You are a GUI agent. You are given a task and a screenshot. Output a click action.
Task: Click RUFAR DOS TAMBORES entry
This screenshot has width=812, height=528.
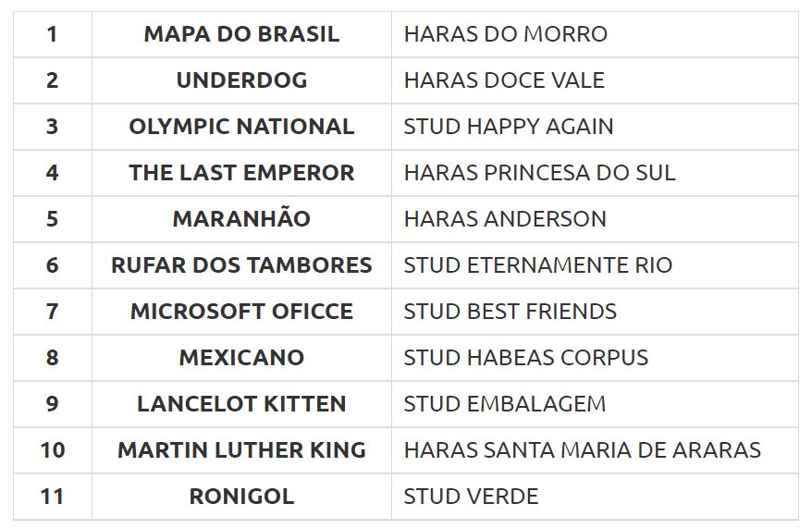point(241,265)
